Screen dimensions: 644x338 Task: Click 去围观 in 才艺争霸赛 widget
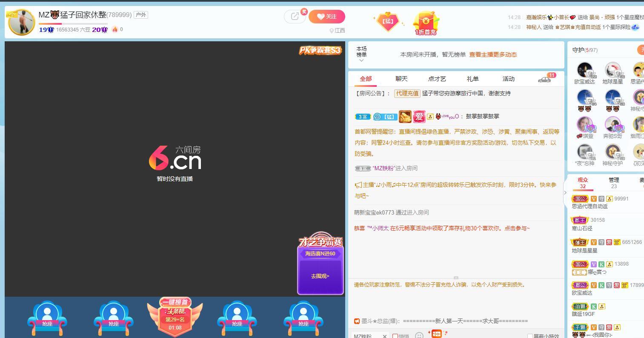tap(320, 276)
